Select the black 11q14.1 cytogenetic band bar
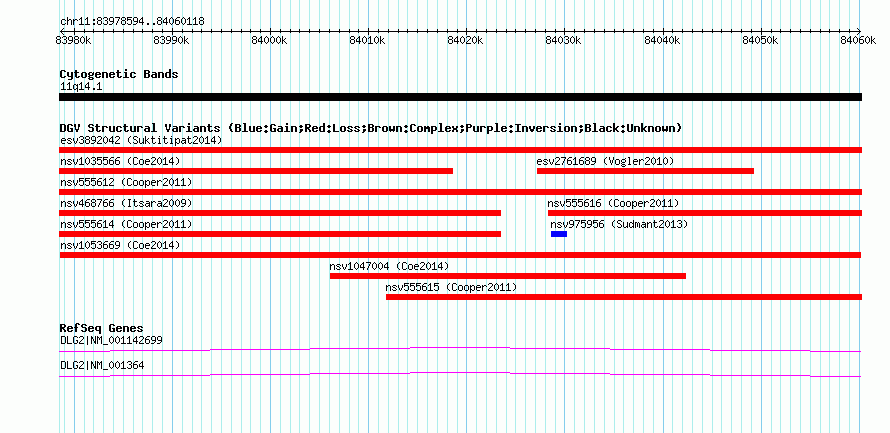Viewport: 890px width, 433px height. pyautogui.click(x=460, y=97)
